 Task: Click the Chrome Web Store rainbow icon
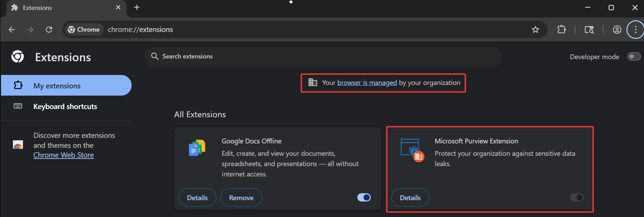tap(18, 145)
